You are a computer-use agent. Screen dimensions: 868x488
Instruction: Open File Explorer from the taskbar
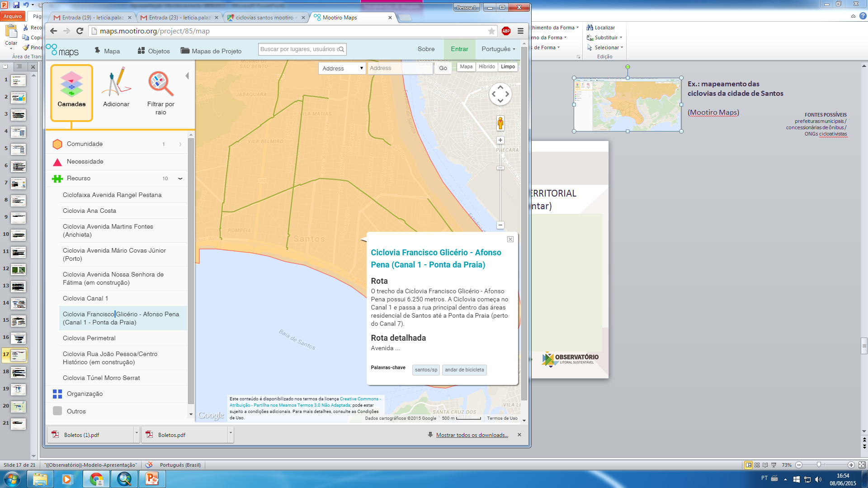tap(40, 479)
